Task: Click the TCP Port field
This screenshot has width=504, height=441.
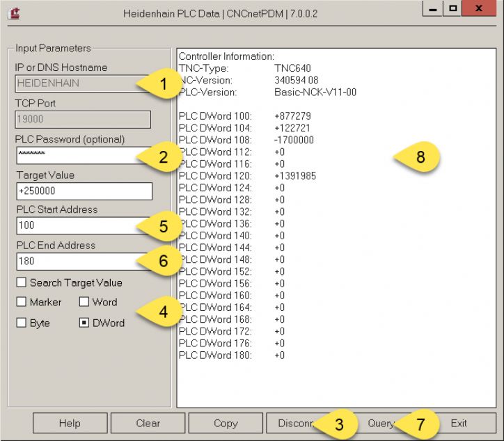Action: 84,119
